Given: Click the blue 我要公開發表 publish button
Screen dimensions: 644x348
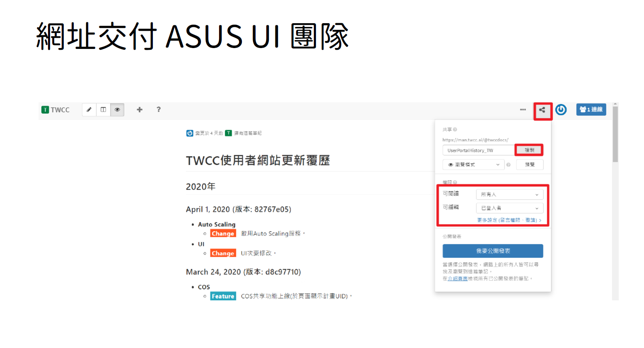Looking at the screenshot, I should point(492,251).
